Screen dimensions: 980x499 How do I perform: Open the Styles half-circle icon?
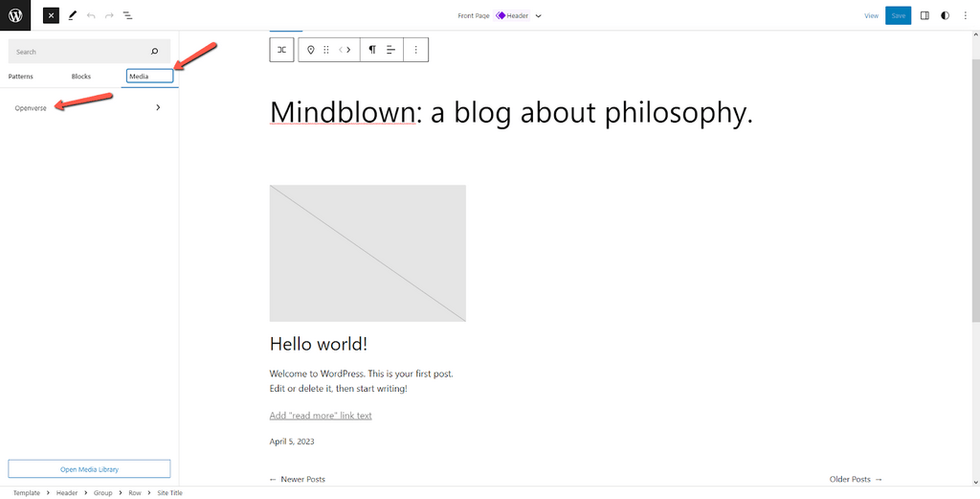pos(946,15)
